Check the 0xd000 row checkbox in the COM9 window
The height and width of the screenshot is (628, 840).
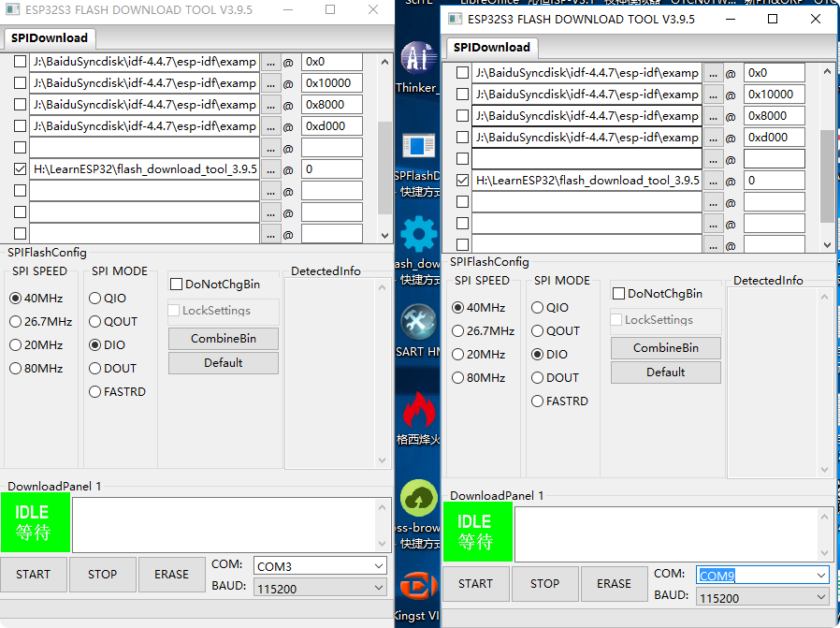pos(462,138)
